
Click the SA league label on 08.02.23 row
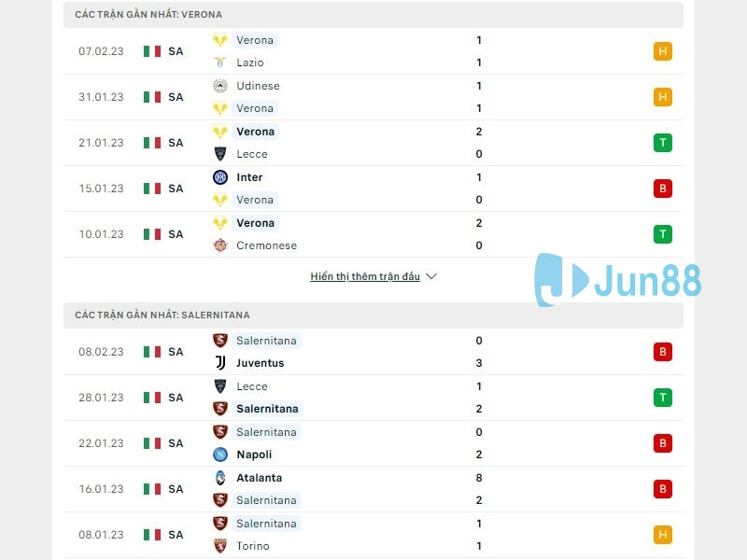[176, 352]
